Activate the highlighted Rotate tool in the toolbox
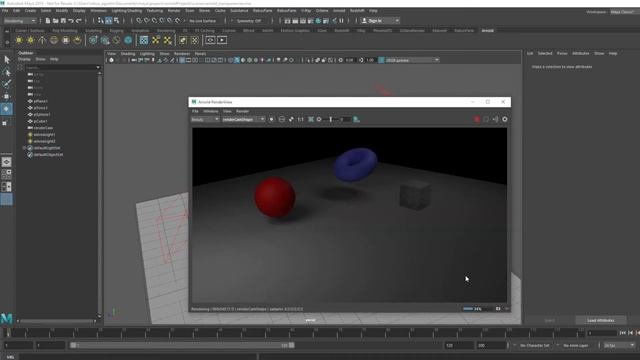The width and height of the screenshot is (640, 360). tap(7, 109)
